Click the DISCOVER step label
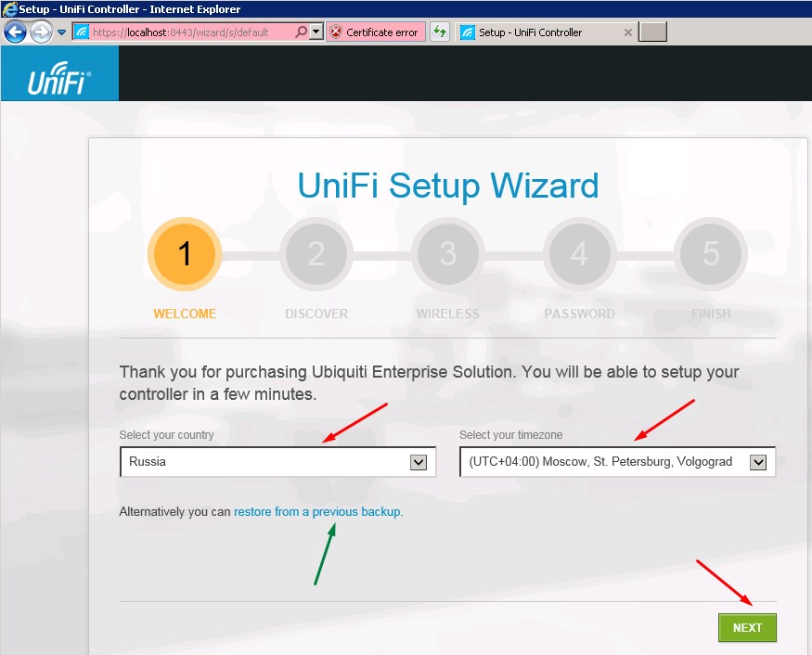Image resolution: width=812 pixels, height=655 pixels. coord(316,314)
